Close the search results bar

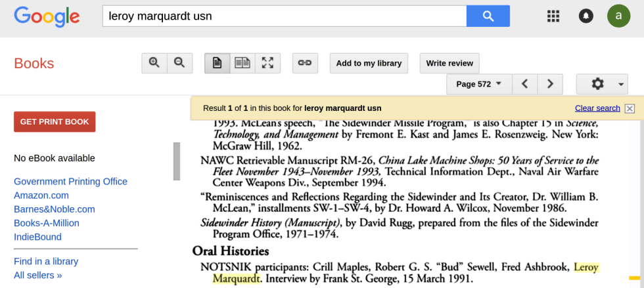point(630,109)
